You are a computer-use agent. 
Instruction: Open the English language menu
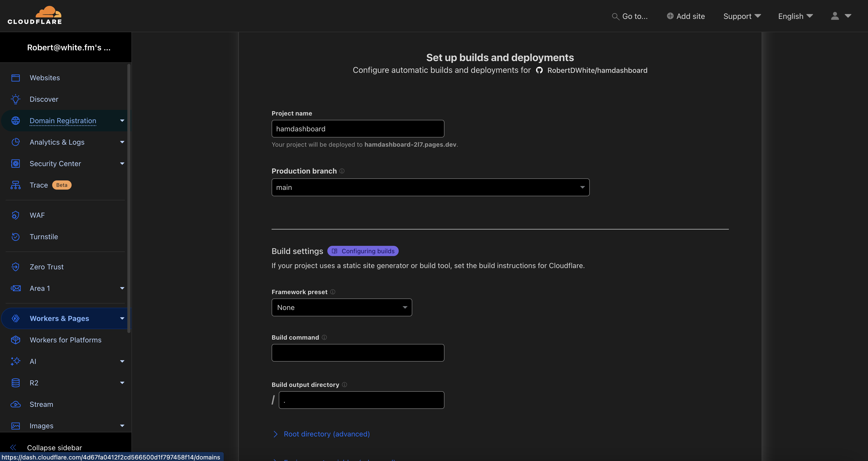point(795,16)
